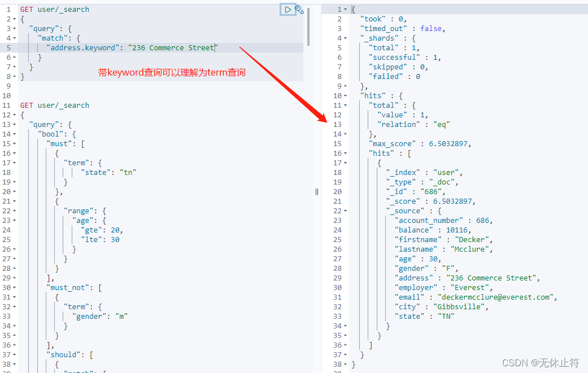Viewport: 588px width, 373px height.
Task: Click the "employer" : "Everest" line
Action: coord(443,288)
